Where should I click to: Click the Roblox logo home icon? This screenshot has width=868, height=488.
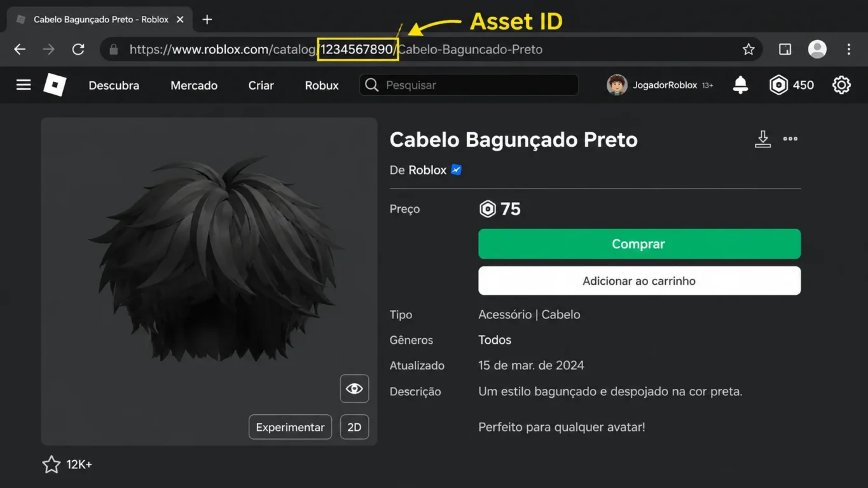[x=55, y=85]
